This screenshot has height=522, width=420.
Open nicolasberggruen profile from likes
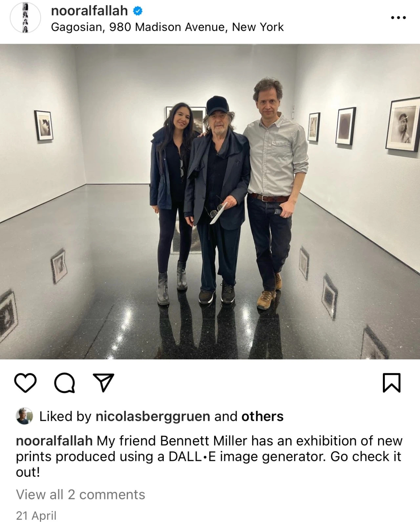153,416
